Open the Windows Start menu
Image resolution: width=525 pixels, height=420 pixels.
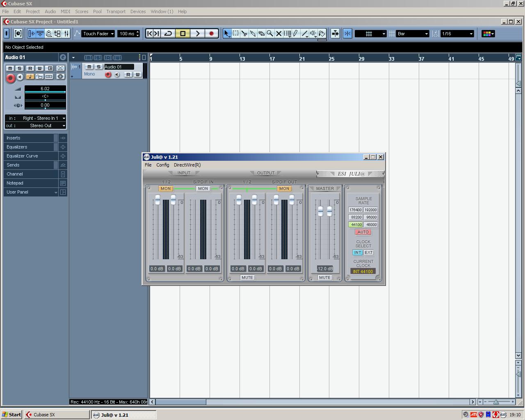11,415
